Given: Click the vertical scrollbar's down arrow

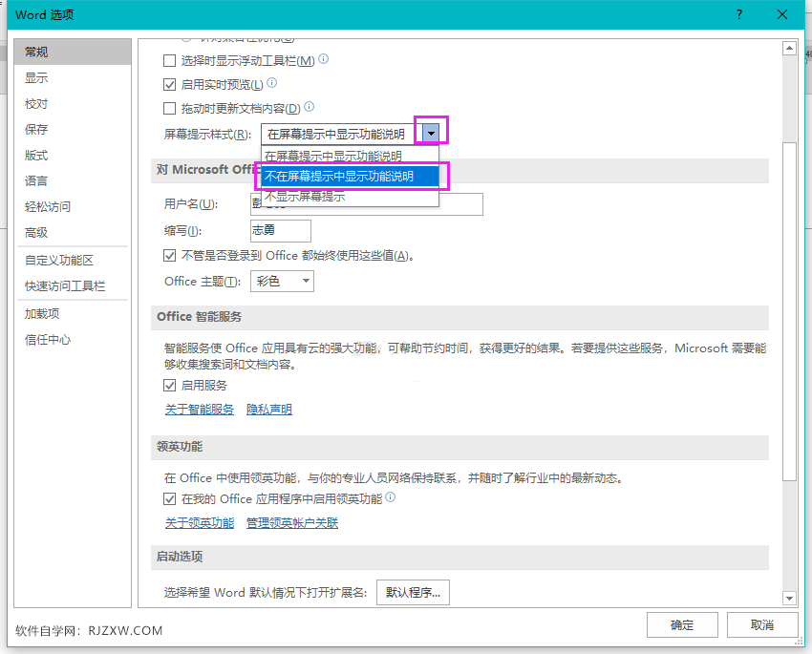Looking at the screenshot, I should point(791,598).
